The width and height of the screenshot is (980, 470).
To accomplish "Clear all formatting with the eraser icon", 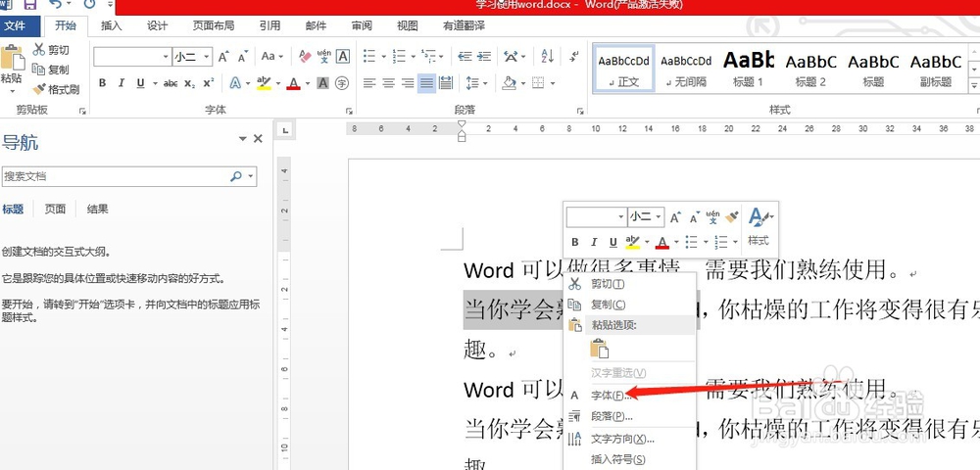I will (305, 57).
